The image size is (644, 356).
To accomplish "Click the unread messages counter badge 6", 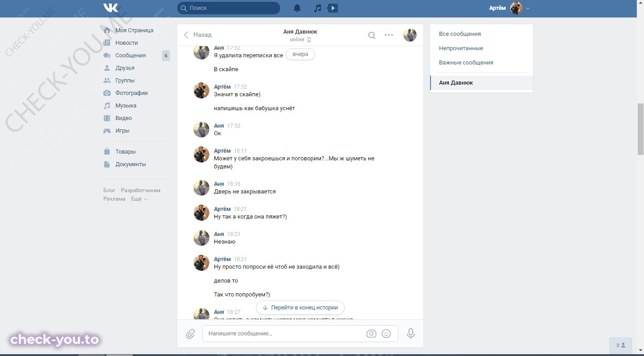I will pos(166,56).
